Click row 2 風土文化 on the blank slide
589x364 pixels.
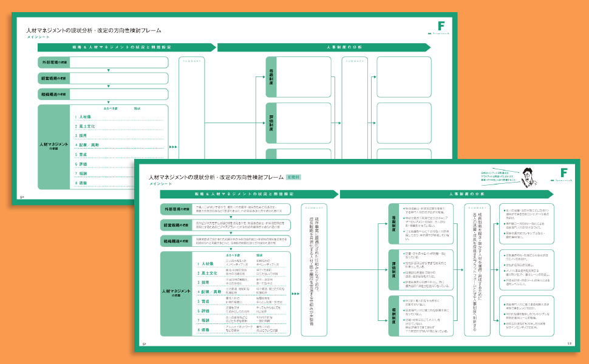(x=118, y=126)
